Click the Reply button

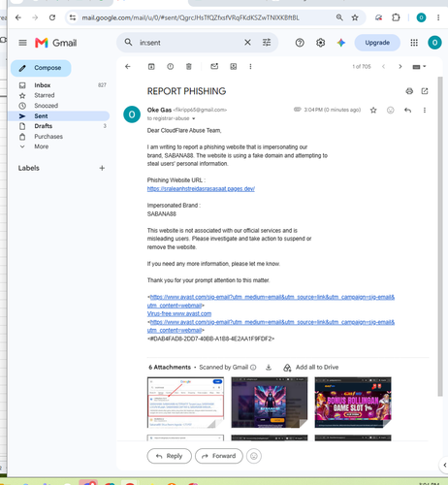170,456
